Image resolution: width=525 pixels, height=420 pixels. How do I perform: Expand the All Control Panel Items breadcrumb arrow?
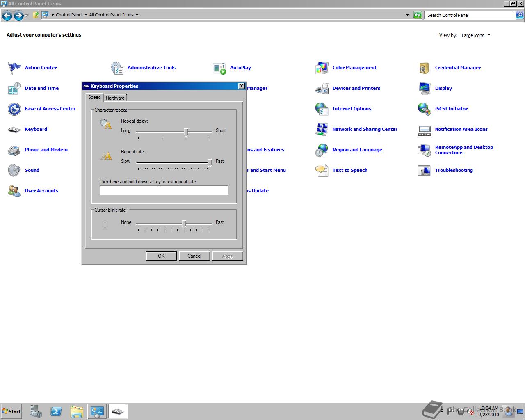(137, 15)
